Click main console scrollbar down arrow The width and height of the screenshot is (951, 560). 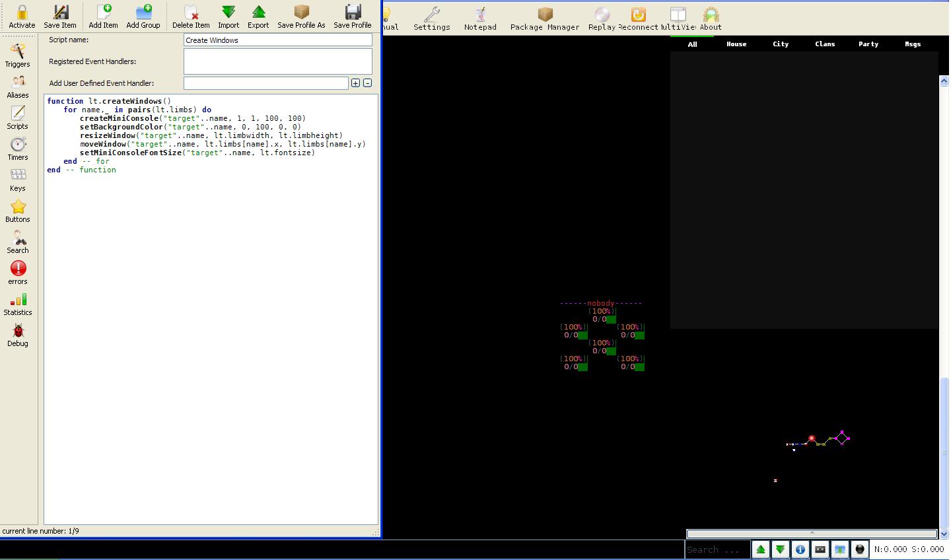(x=944, y=534)
